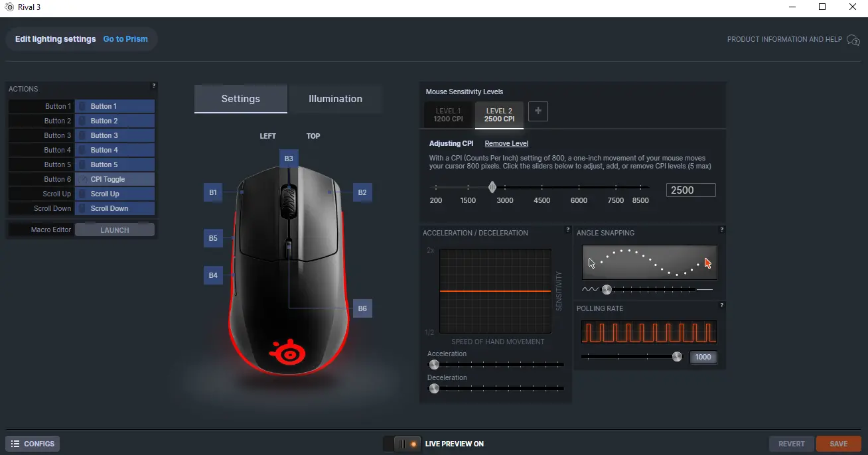The image size is (868, 455).
Task: Click the Rival 3 SteelSeries title bar icon
Action: point(9,7)
